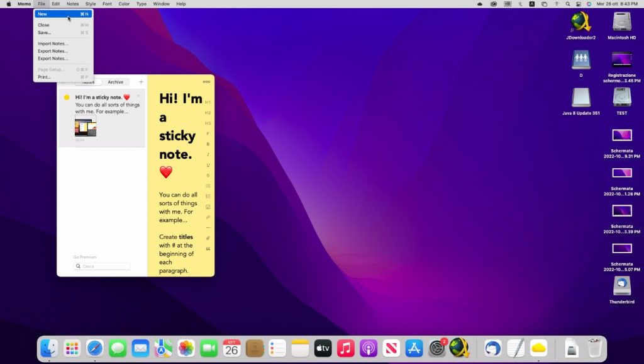
Task: Switch to the Archive tab
Action: tap(116, 82)
